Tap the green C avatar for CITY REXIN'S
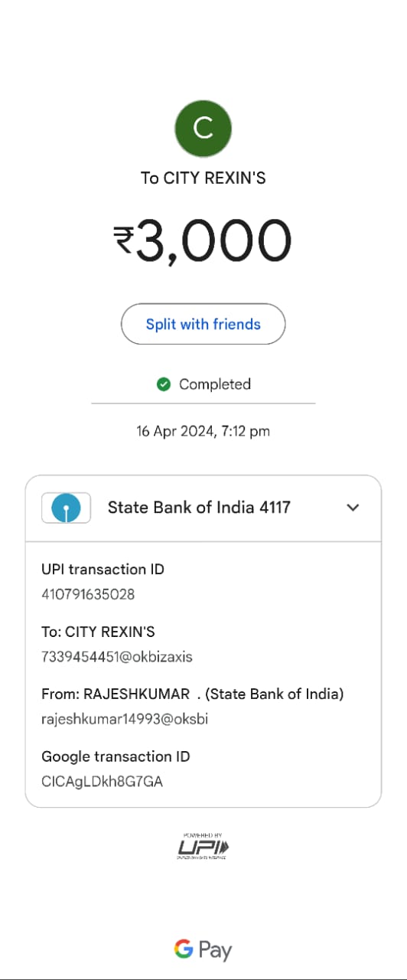 (x=203, y=129)
